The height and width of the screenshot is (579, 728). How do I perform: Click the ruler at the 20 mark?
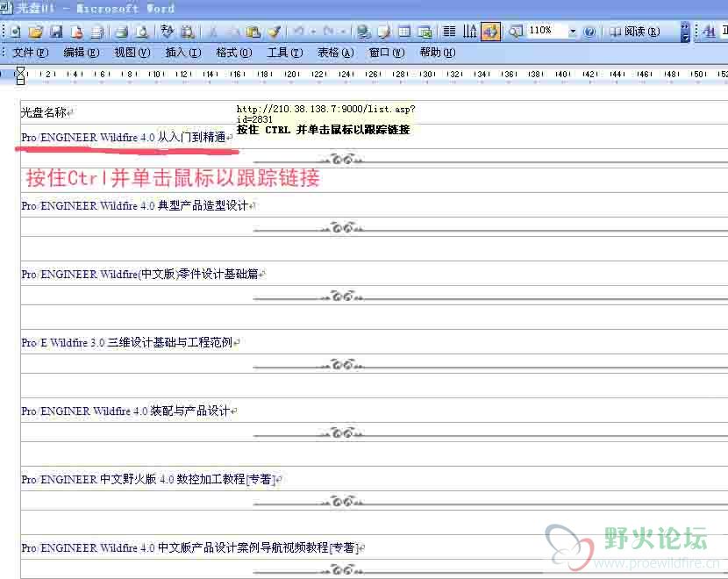click(291, 75)
